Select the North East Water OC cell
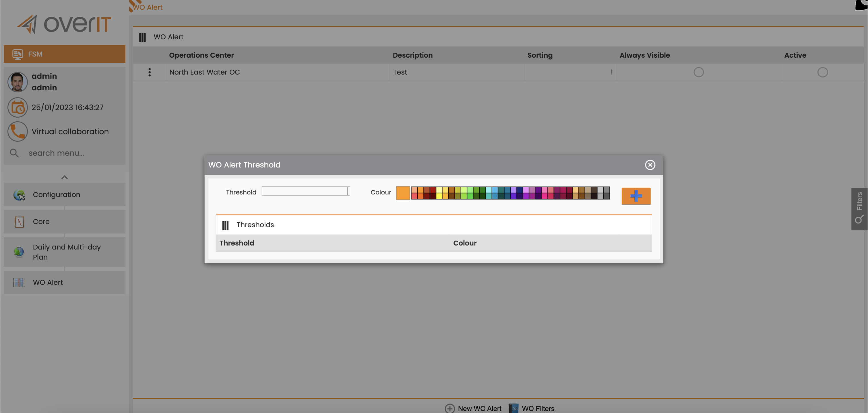 click(278, 72)
